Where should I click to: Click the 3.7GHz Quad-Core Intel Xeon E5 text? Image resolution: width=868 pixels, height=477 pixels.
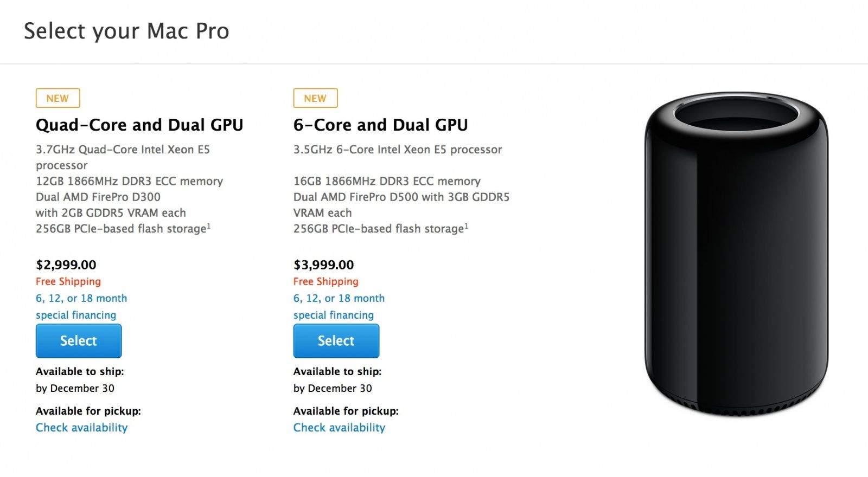123,150
